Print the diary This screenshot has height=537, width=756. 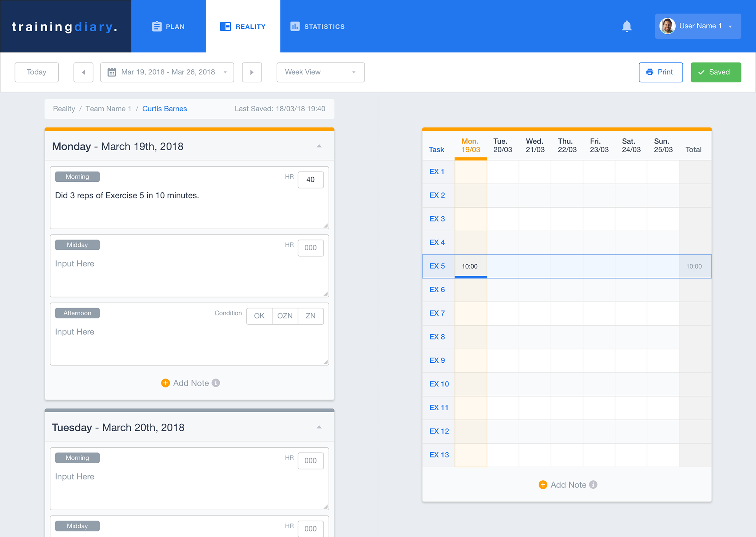coord(661,72)
